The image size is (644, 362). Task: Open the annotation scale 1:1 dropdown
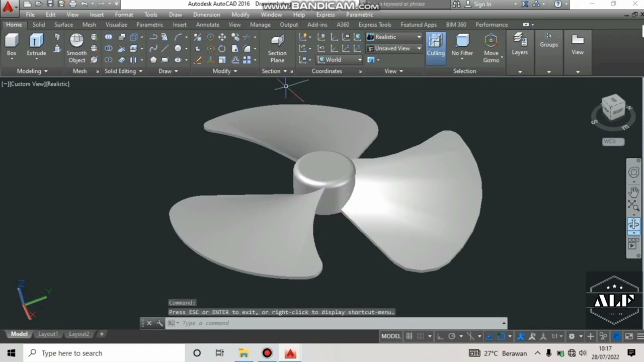click(556, 336)
